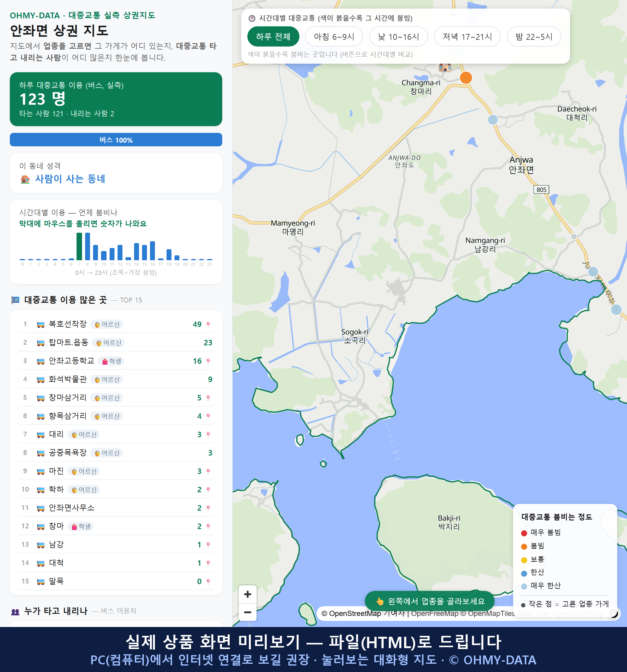Click the 대중교통 이용 많은 곳 section heading
The image size is (627, 672).
pyautogui.click(x=65, y=300)
